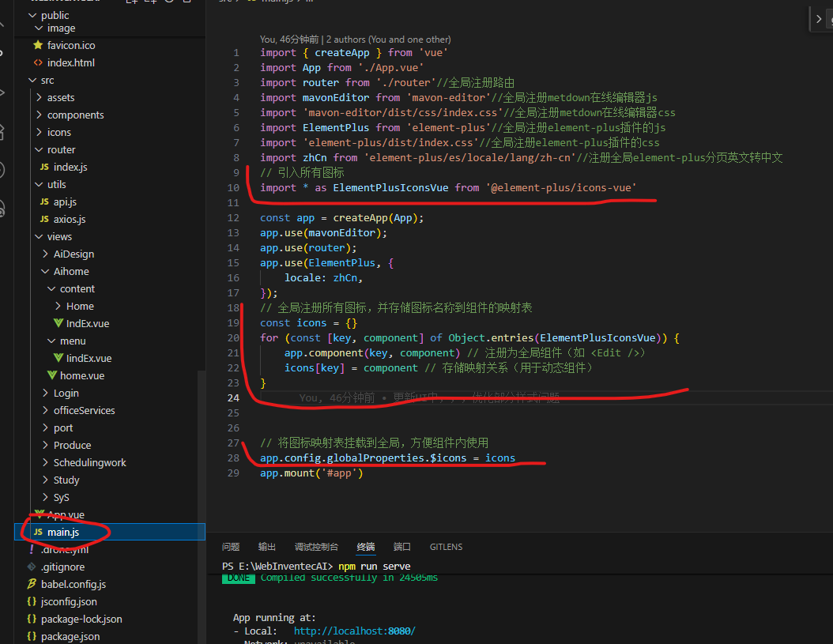Collapse the router folder

click(39, 150)
